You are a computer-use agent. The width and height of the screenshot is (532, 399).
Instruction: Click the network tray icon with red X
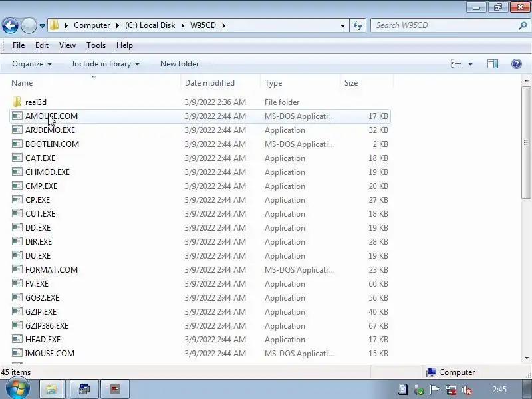[451, 390]
